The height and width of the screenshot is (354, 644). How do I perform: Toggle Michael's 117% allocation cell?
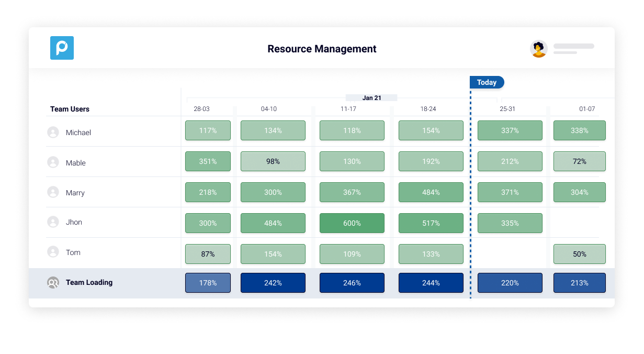pyautogui.click(x=208, y=130)
